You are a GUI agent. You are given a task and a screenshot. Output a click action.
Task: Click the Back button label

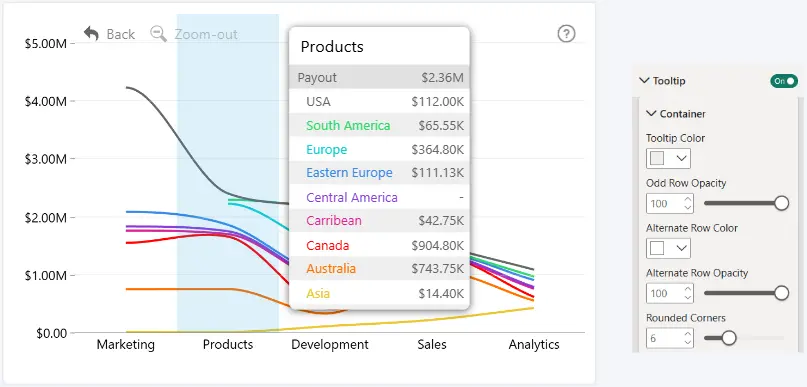120,34
